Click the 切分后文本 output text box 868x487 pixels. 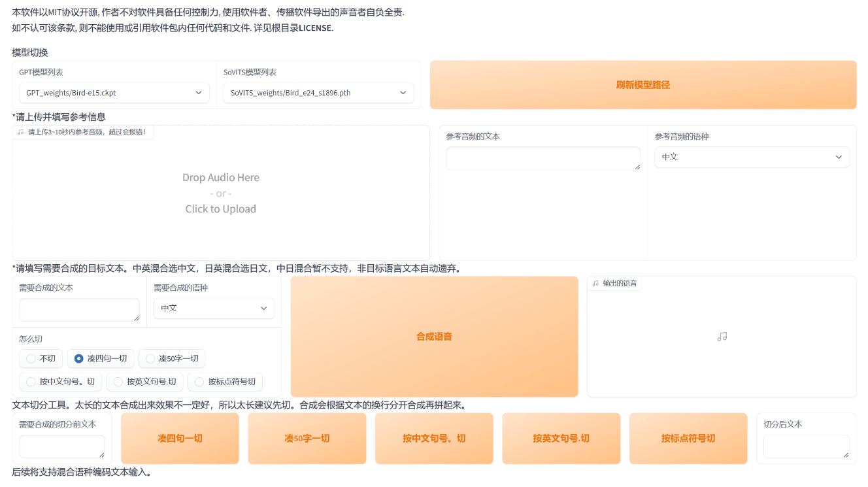805,446
